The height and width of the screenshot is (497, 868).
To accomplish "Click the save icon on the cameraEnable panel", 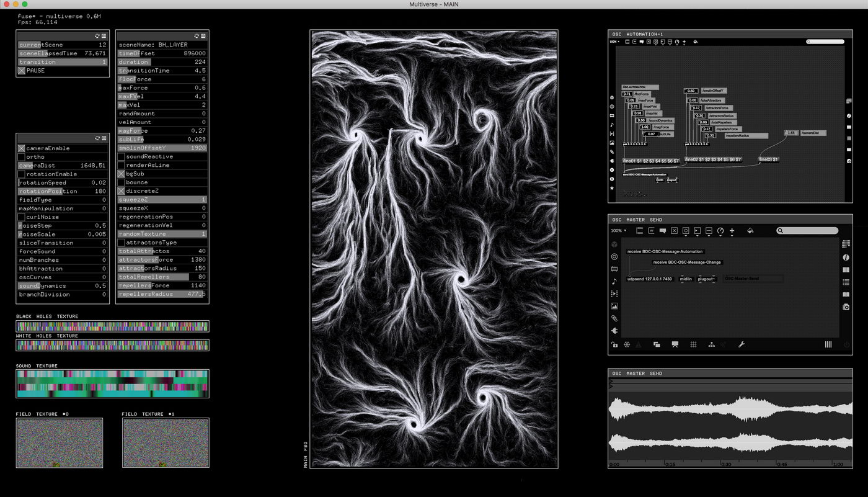I will coord(104,139).
